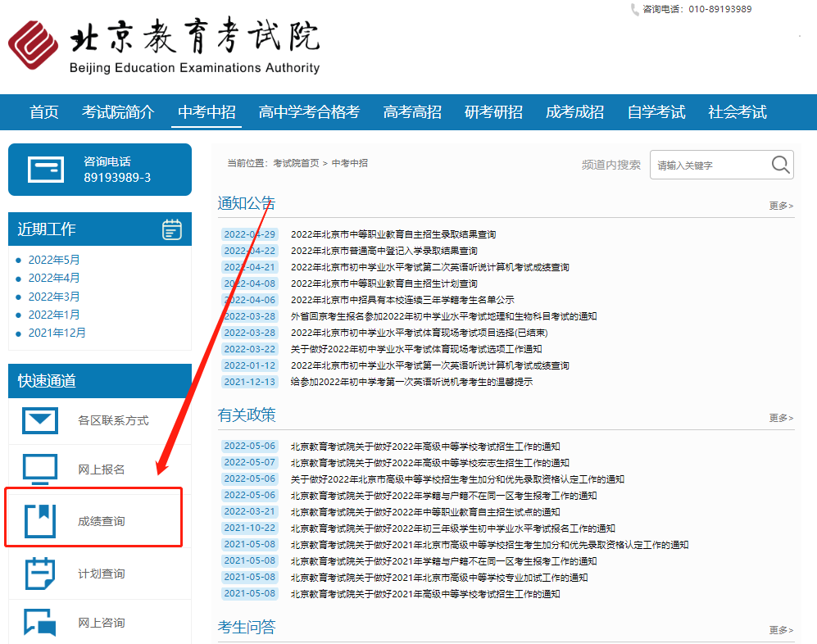Open the 成绩查询 bookmark icon
817x644 pixels.
[39, 521]
